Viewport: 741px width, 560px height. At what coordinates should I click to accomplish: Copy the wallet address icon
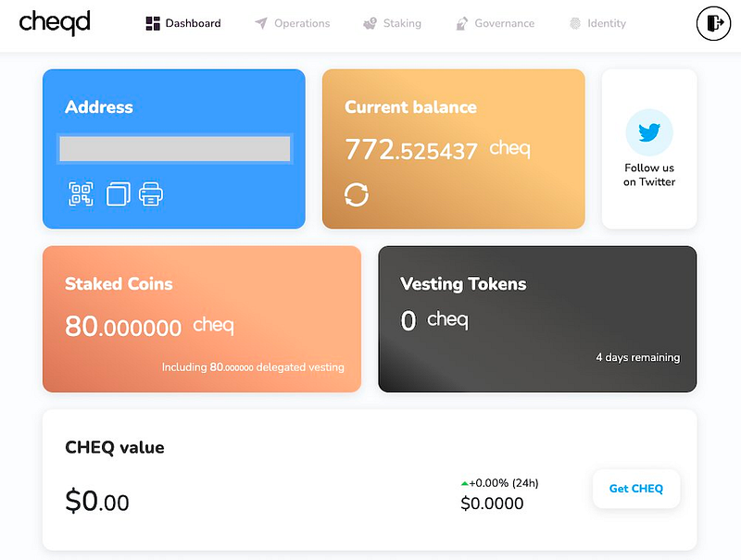(118, 194)
